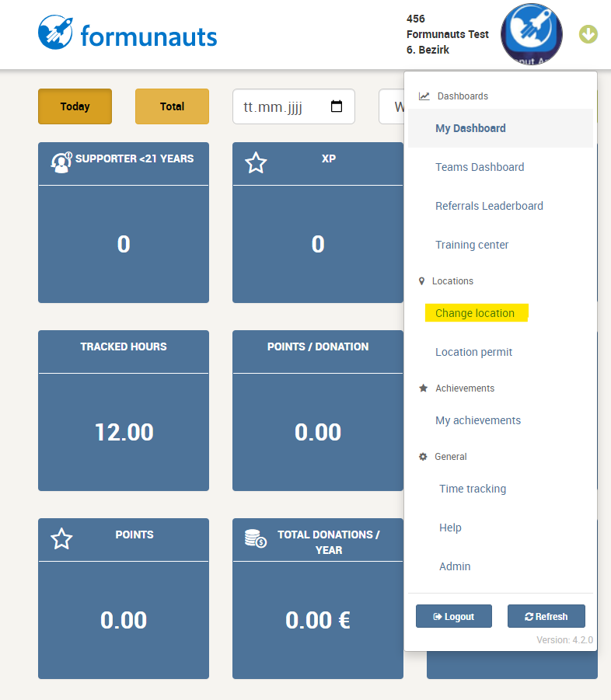Click the Version: 4.2.0 text
This screenshot has height=700, width=611.
click(564, 639)
